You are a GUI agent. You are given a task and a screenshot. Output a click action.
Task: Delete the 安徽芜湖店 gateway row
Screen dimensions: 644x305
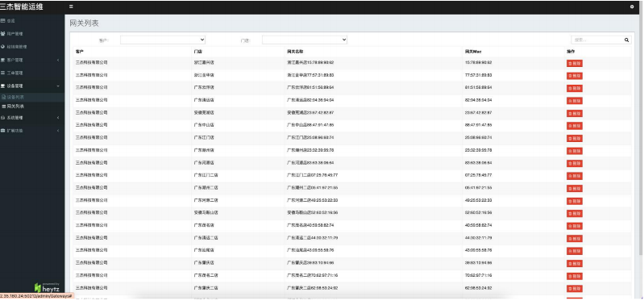[x=575, y=114]
